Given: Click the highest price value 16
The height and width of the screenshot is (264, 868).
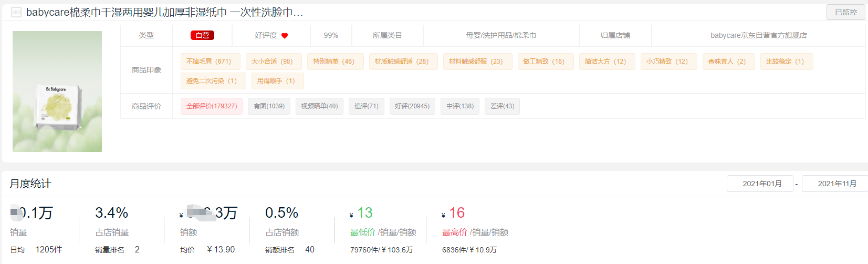Looking at the screenshot, I should 457,213.
